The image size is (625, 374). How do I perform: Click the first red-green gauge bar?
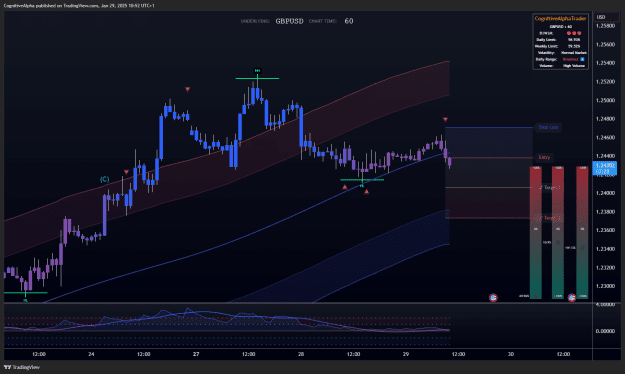536,232
